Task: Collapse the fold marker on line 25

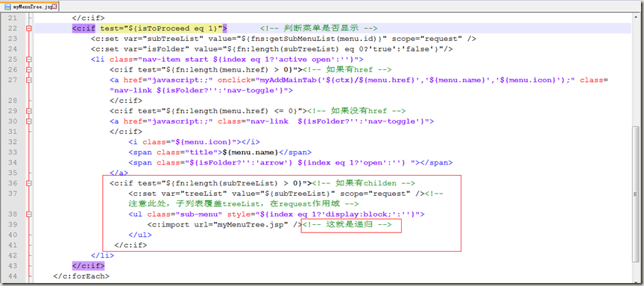Action: click(x=28, y=60)
